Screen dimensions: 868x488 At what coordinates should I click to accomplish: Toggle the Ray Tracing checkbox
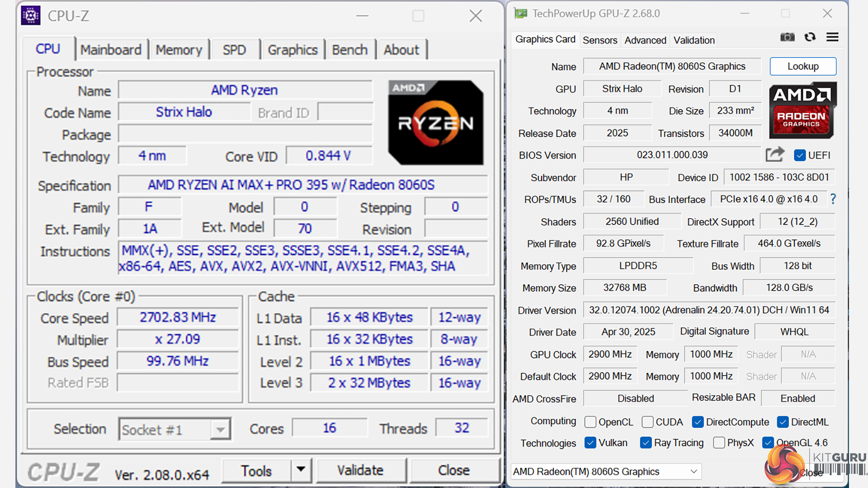tap(646, 443)
